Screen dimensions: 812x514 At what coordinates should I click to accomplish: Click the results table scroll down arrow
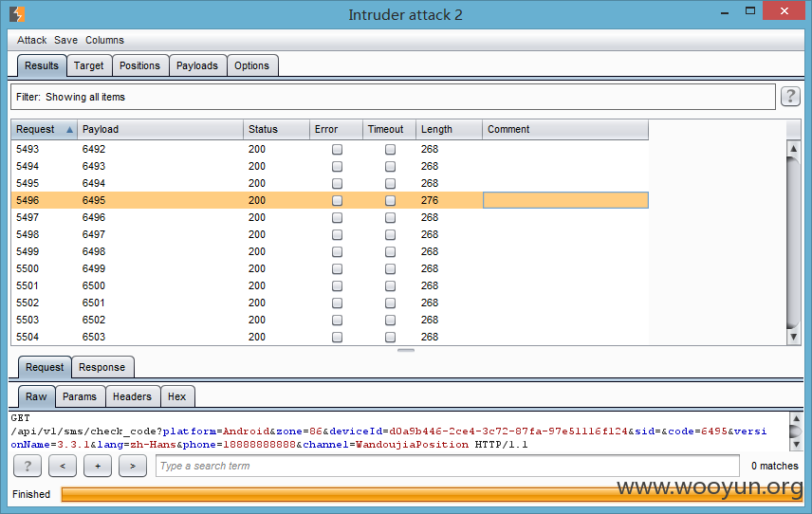[x=793, y=337]
